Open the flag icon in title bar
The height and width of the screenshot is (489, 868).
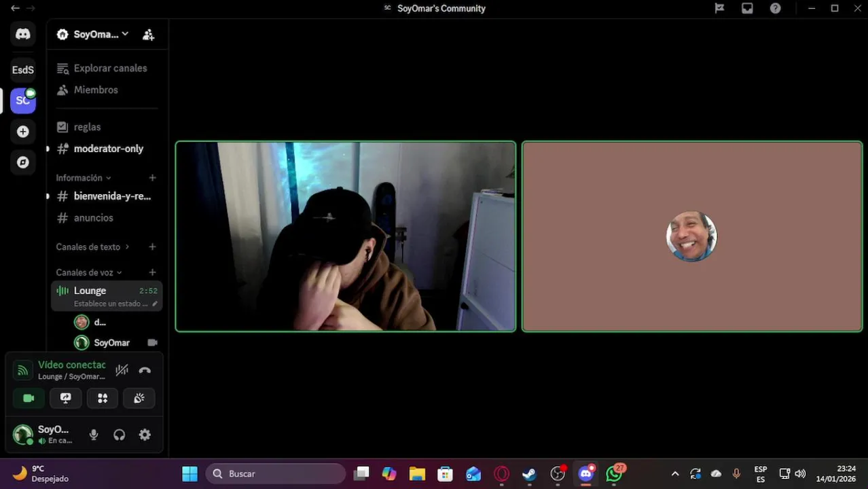(x=719, y=8)
